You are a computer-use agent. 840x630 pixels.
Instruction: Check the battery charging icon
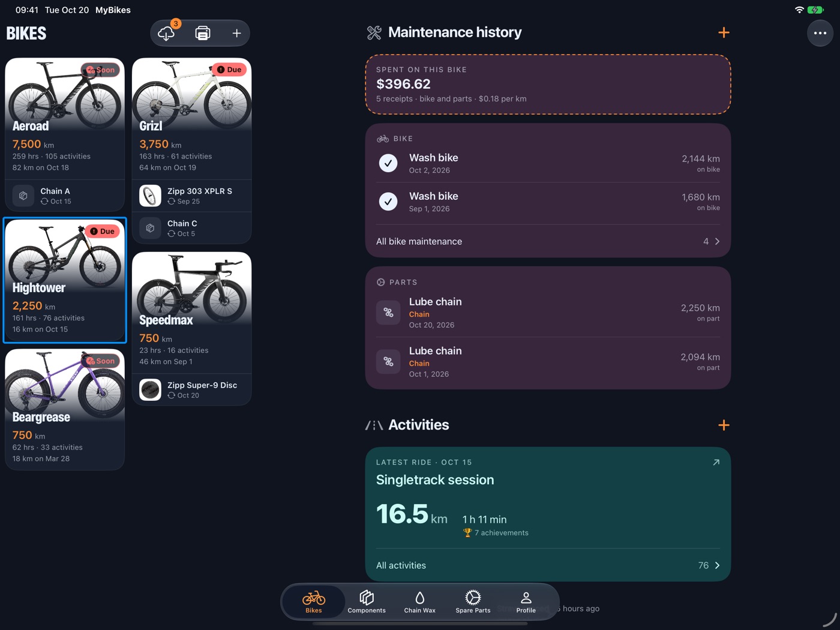pyautogui.click(x=815, y=10)
